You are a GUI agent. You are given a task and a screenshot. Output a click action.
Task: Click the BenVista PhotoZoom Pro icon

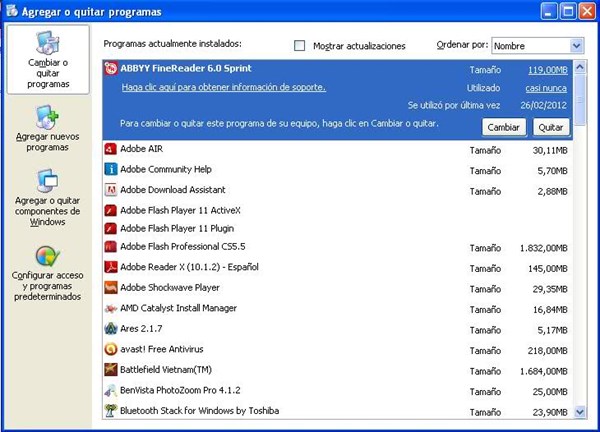pos(111,390)
